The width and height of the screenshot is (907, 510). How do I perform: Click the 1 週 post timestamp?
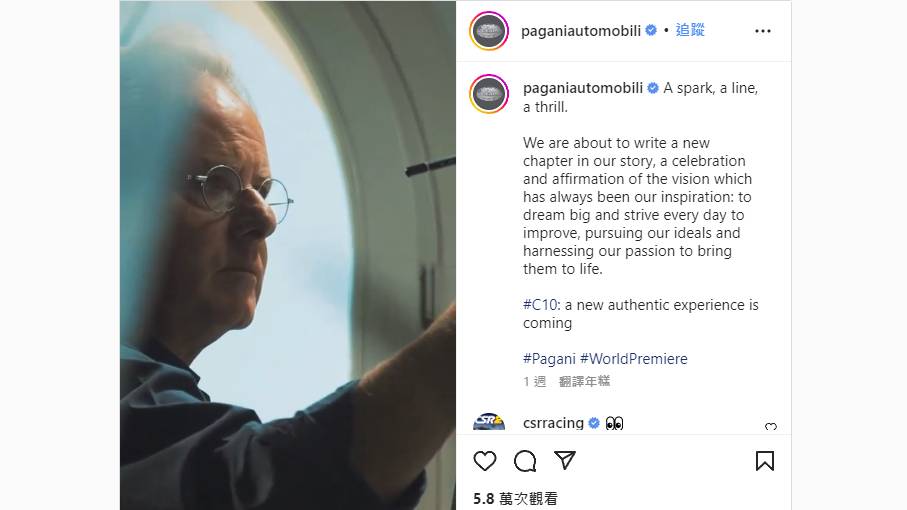[534, 381]
